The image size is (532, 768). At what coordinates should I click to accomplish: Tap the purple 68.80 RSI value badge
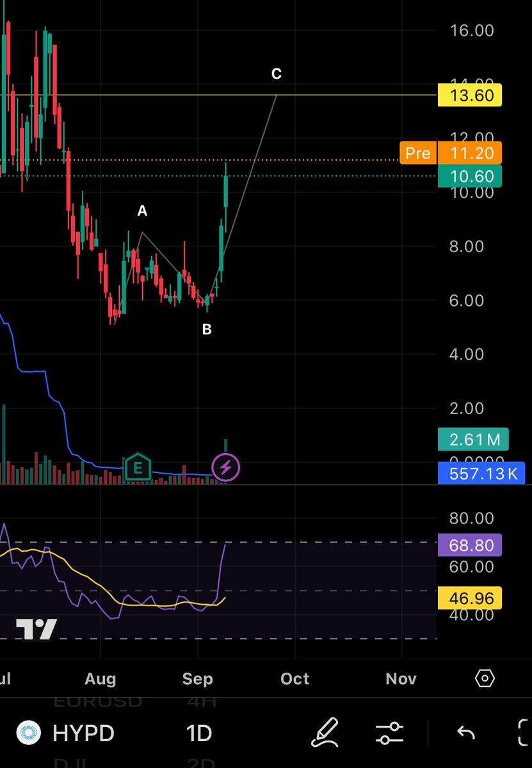tap(470, 545)
